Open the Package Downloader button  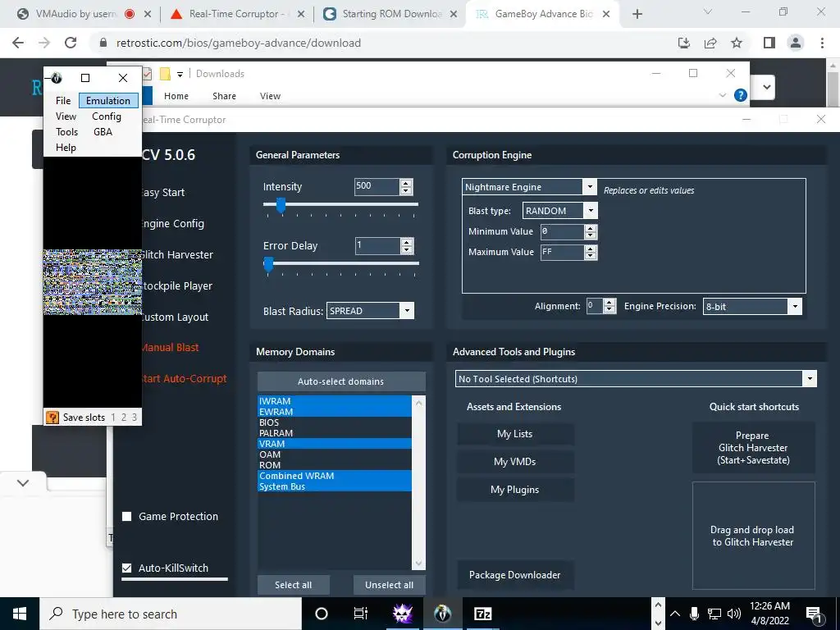tap(515, 575)
